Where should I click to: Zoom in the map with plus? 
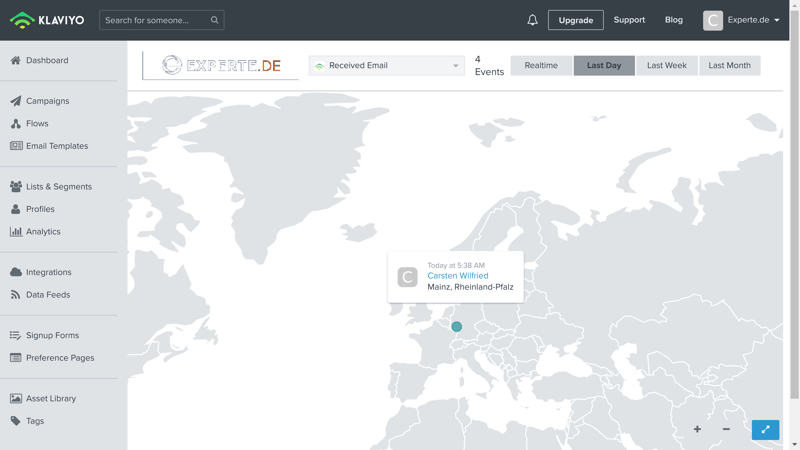click(x=697, y=429)
